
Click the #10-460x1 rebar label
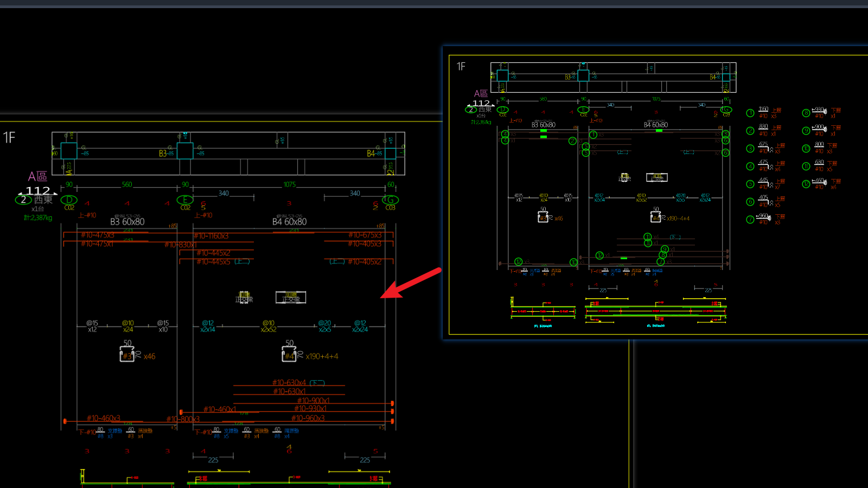pyautogui.click(x=220, y=409)
